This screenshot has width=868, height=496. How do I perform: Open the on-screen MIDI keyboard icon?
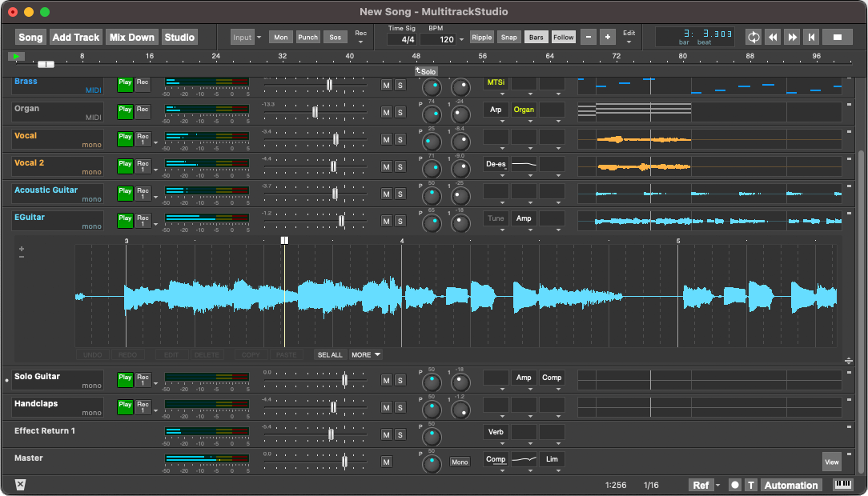click(842, 485)
